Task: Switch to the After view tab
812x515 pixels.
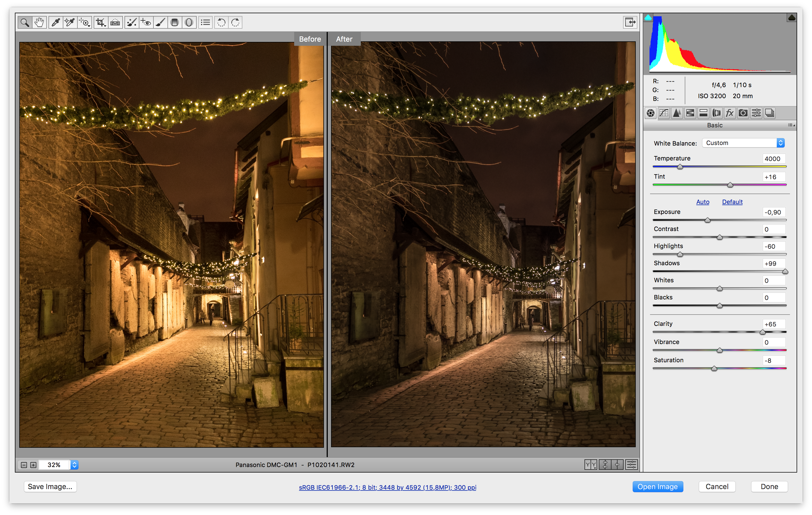Action: [x=344, y=39]
